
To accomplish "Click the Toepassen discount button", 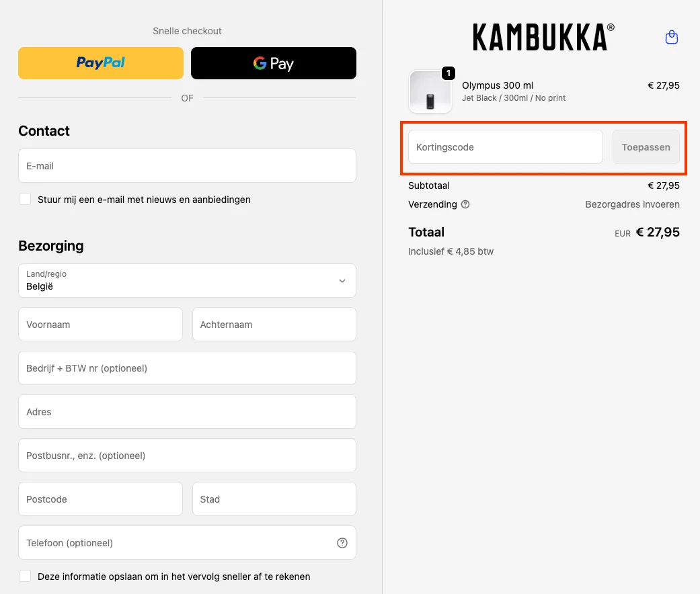I will point(646,147).
